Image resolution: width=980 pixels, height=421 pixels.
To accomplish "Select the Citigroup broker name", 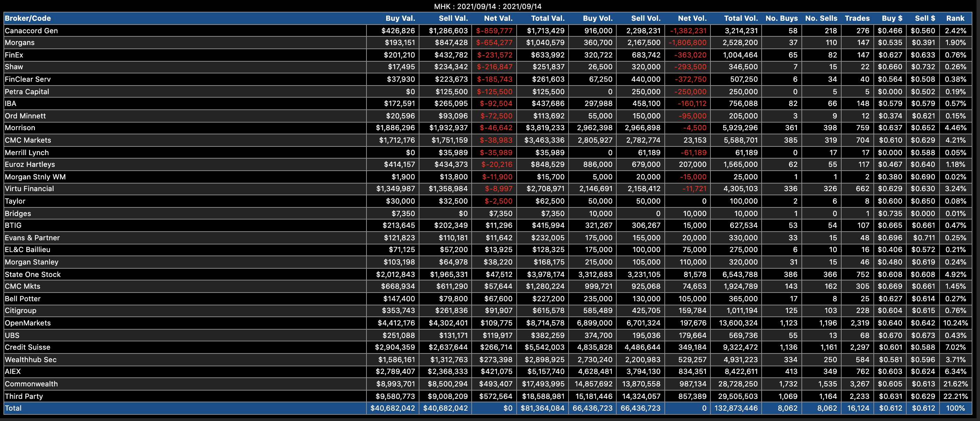I will point(20,311).
